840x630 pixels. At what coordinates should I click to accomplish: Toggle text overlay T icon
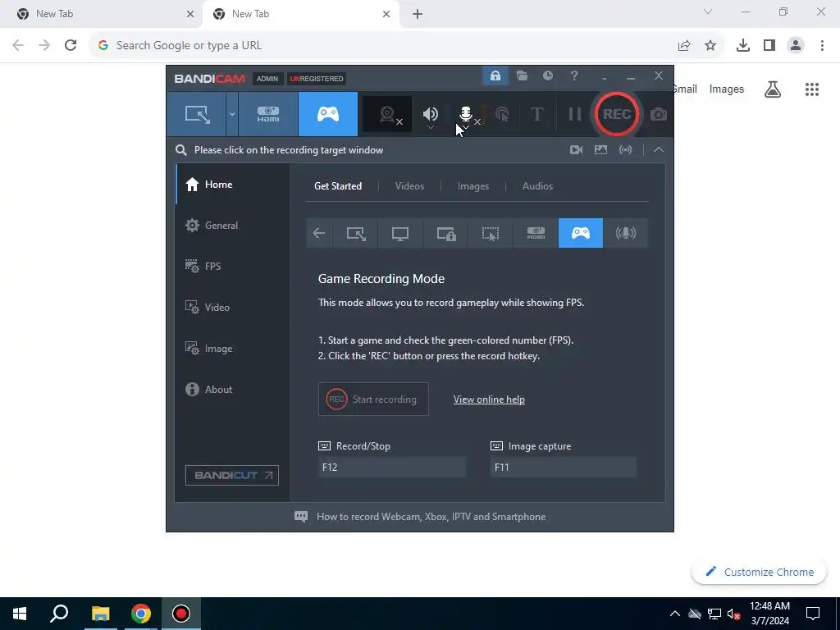pyautogui.click(x=536, y=114)
